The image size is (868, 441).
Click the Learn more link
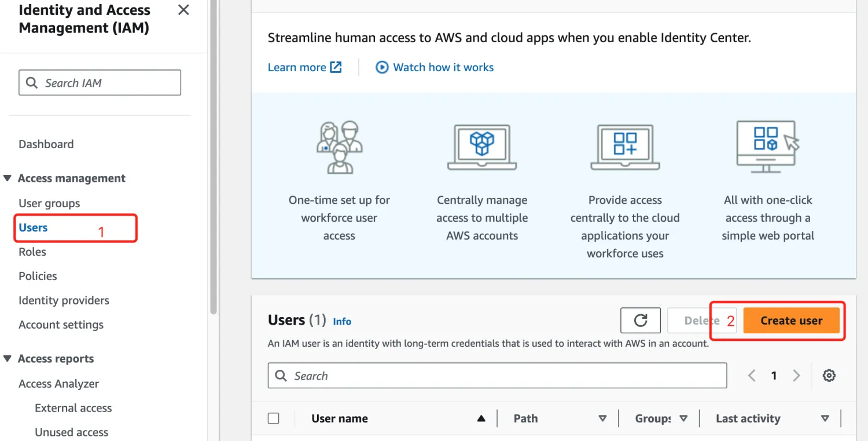coord(305,67)
